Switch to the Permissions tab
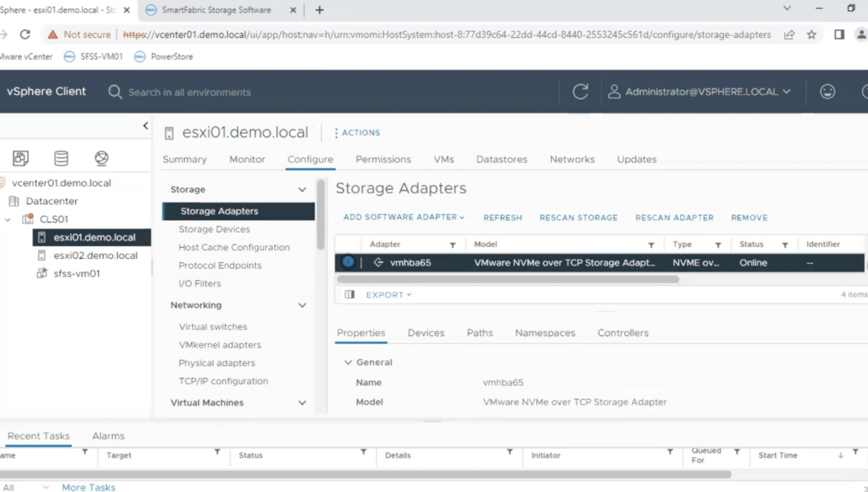The width and height of the screenshot is (868, 492). click(x=383, y=160)
